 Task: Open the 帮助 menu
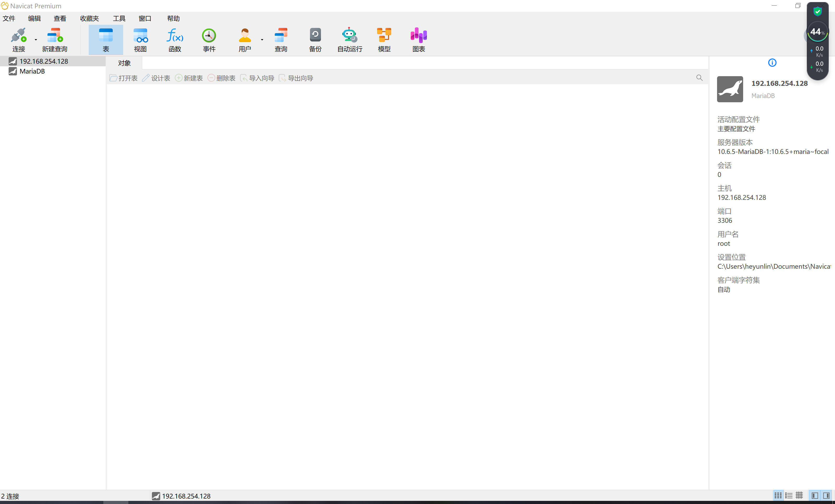174,19
